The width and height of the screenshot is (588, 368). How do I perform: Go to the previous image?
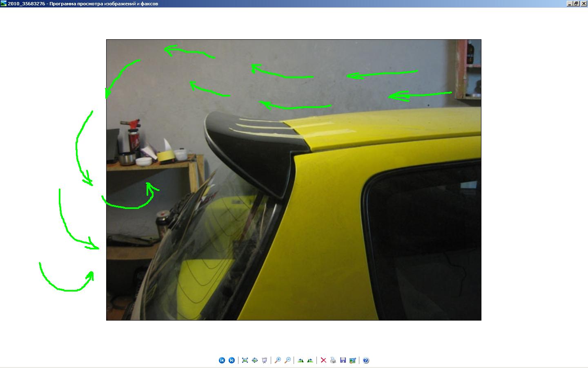[222, 360]
